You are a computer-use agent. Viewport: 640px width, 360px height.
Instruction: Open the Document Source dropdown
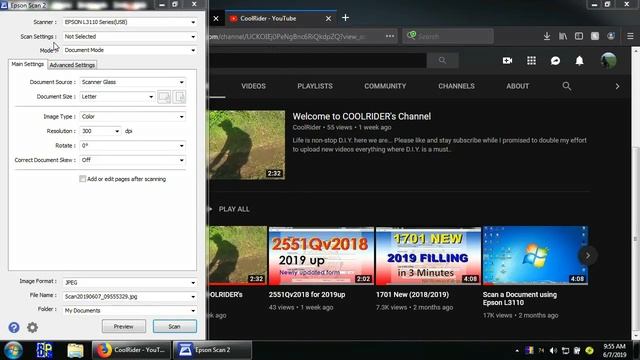coord(133,82)
